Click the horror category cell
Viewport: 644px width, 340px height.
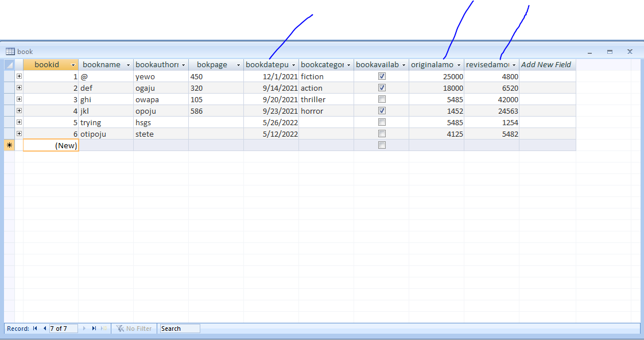(326, 111)
